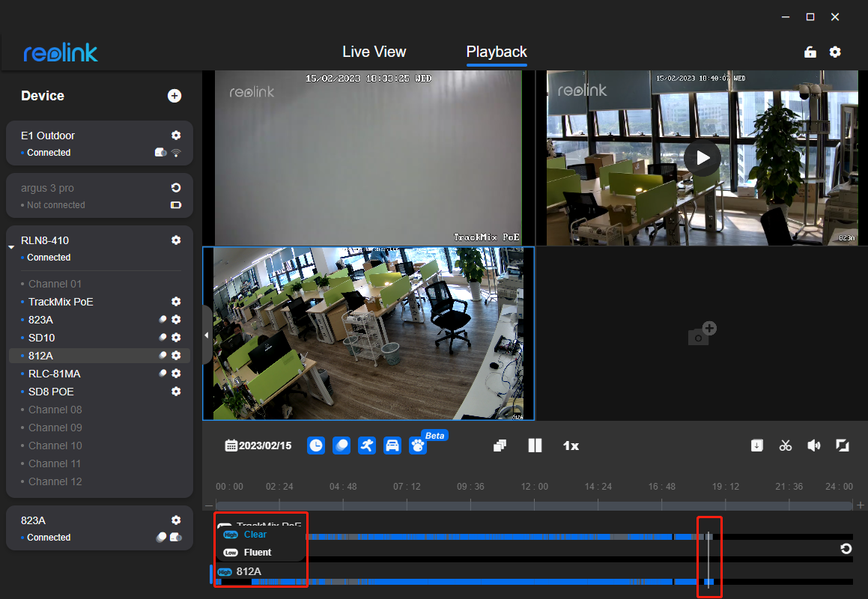Open settings for RLN8-410 NVR
Viewport: 868px width, 599px height.
point(176,240)
